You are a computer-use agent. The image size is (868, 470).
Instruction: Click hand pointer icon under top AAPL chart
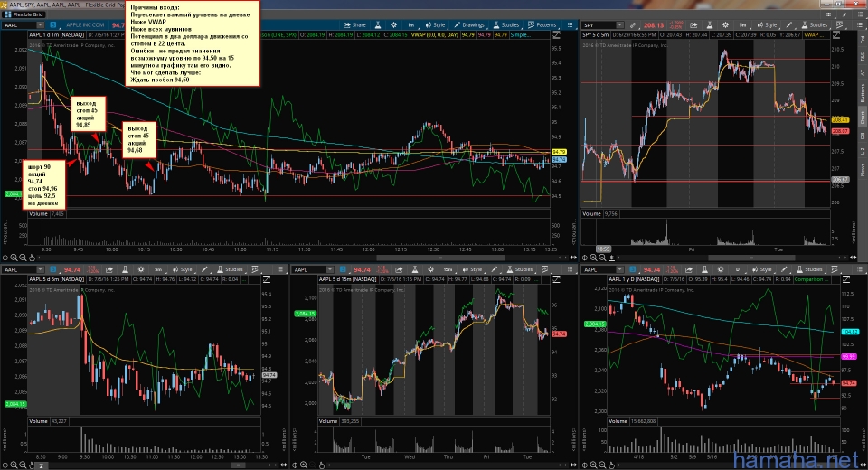click(32, 258)
